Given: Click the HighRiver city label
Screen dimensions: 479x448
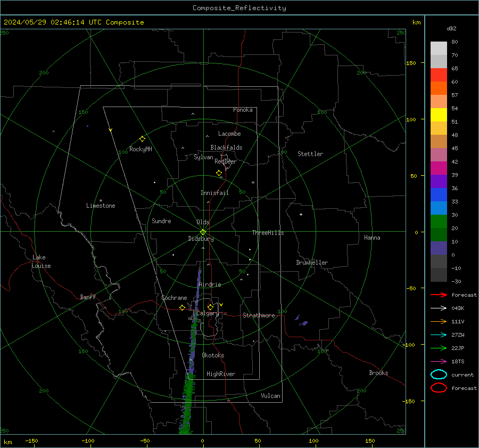Looking at the screenshot, I should tap(221, 374).
